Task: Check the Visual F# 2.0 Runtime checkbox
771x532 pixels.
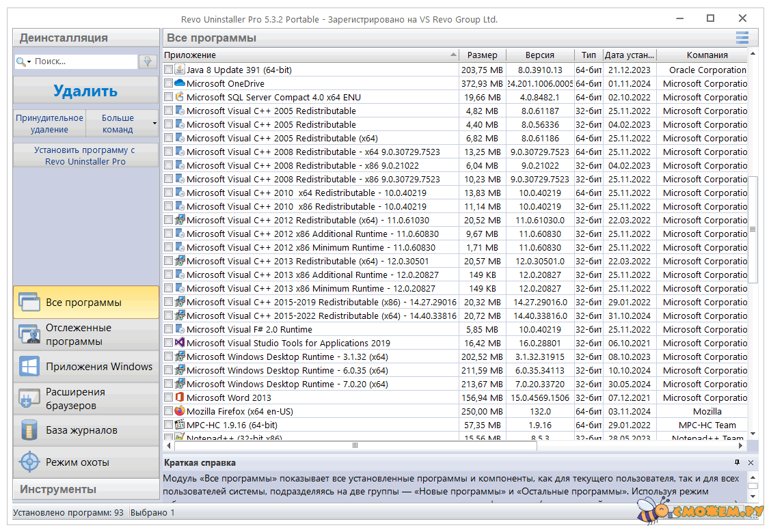Action: point(169,329)
